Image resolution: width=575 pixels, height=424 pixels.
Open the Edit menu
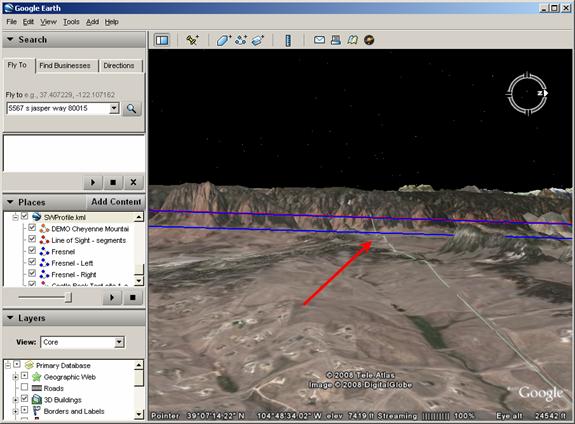point(28,22)
